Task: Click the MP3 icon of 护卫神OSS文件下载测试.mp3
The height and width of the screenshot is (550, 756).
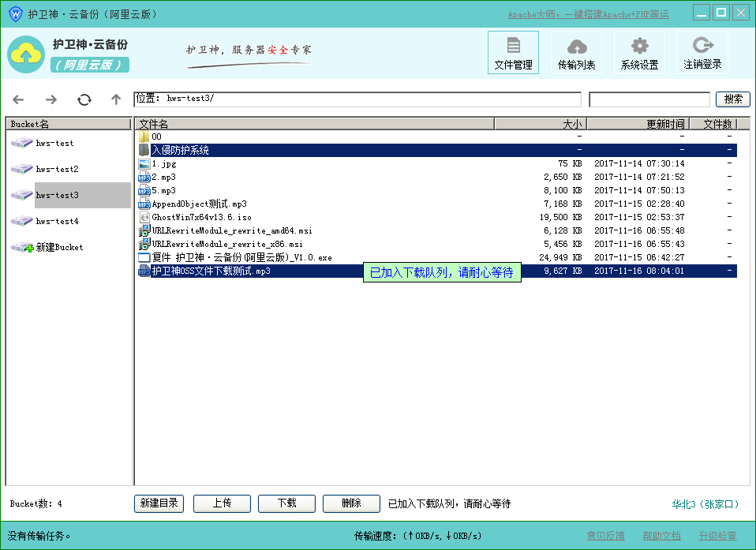Action: tap(144, 271)
